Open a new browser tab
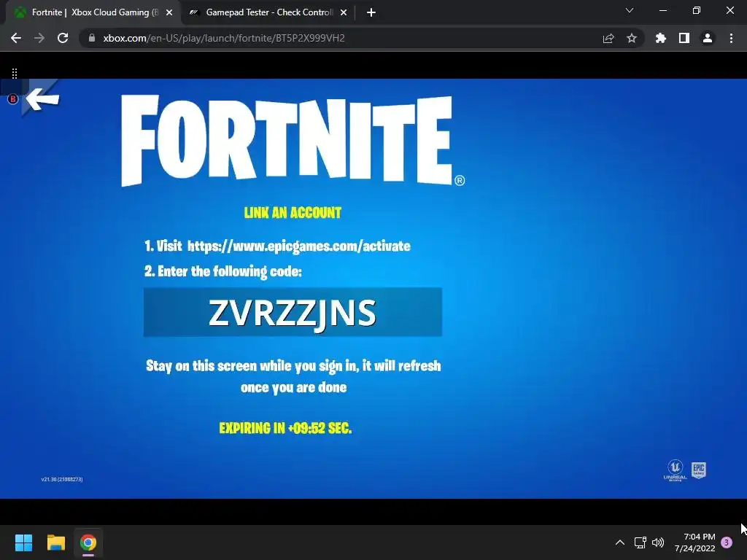The image size is (747, 560). (x=371, y=12)
